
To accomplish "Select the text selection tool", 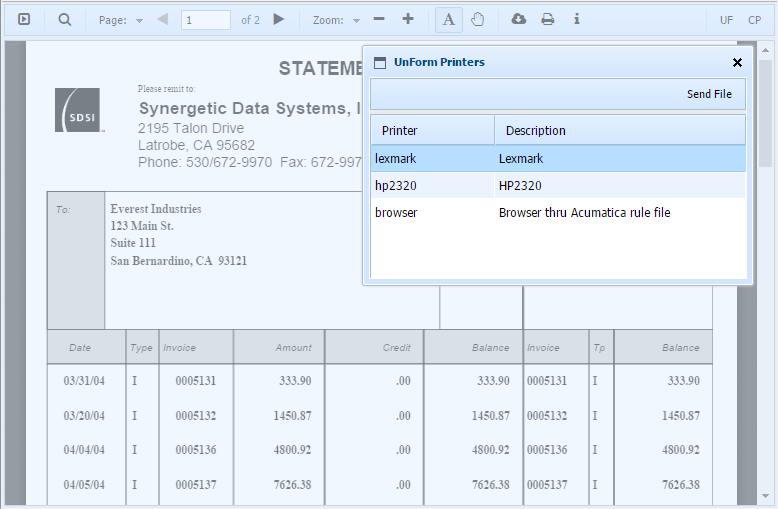I will point(448,19).
